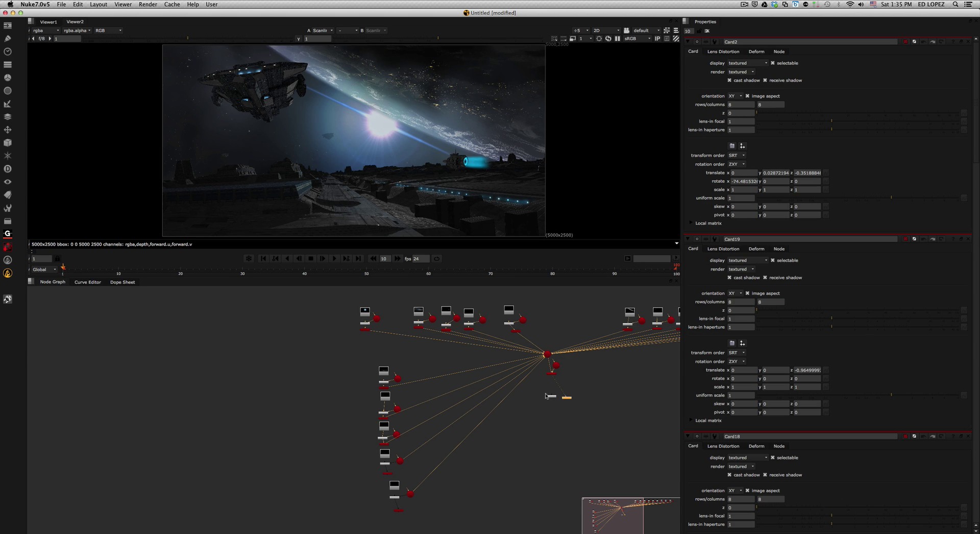
Task: Open the Keyer nodes menu
Action: (8, 104)
